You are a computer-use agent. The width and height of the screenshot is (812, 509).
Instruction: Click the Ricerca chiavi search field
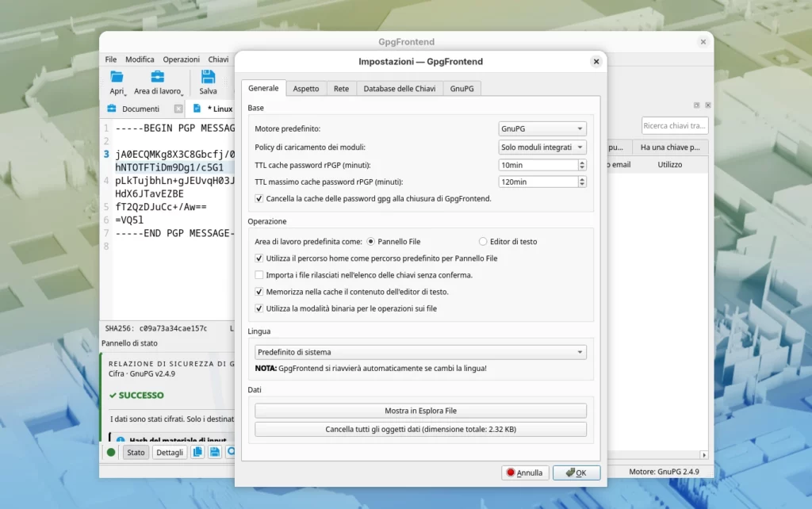click(x=675, y=126)
